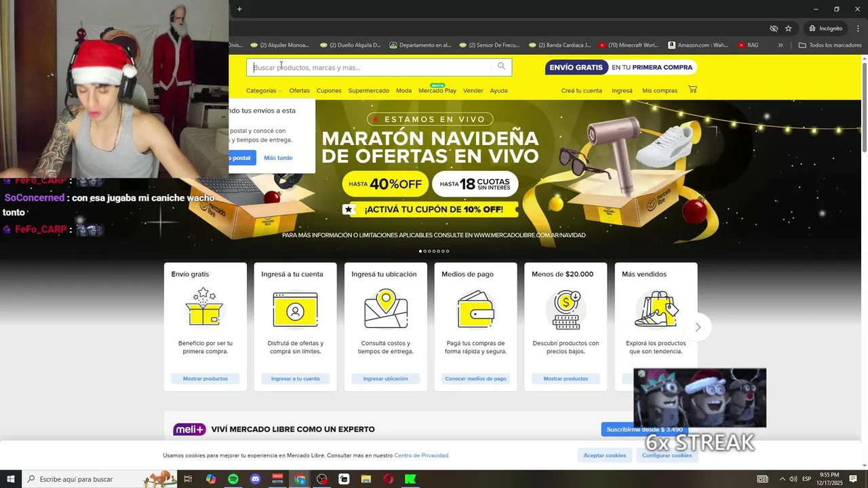Open Mercado Play link

point(437,91)
